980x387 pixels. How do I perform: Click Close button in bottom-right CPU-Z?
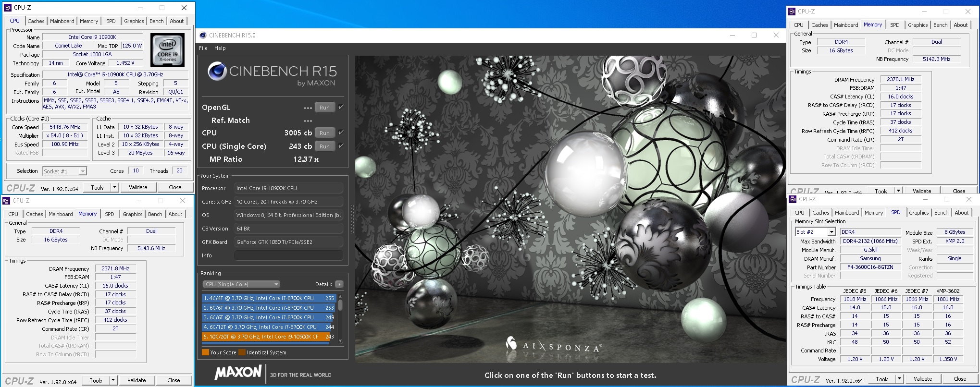960,379
